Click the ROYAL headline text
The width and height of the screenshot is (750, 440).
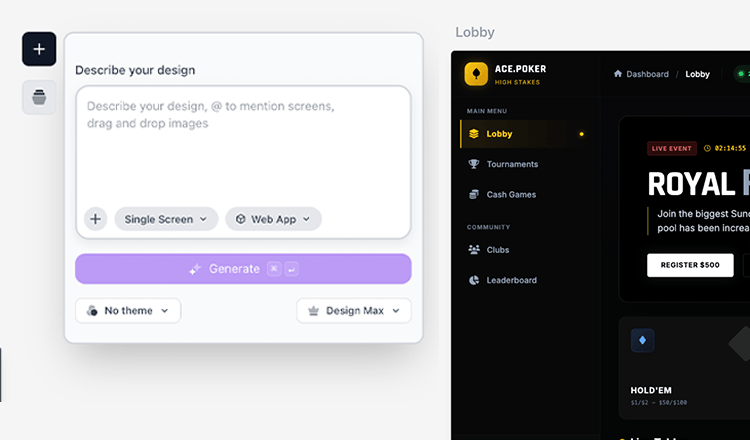tap(691, 185)
